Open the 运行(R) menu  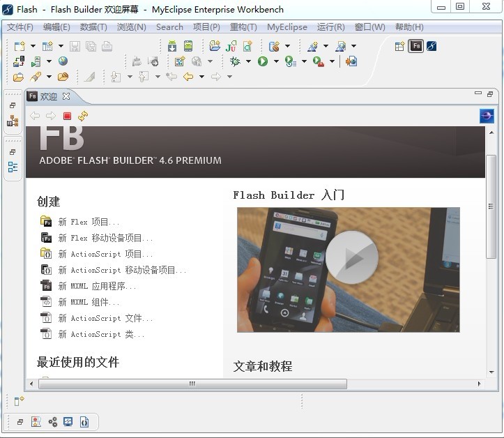click(330, 27)
